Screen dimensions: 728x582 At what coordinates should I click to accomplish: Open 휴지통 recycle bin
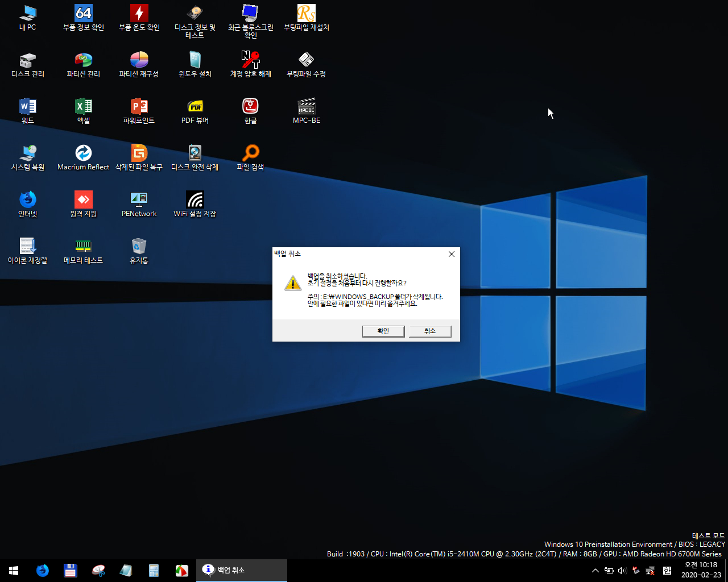click(139, 251)
